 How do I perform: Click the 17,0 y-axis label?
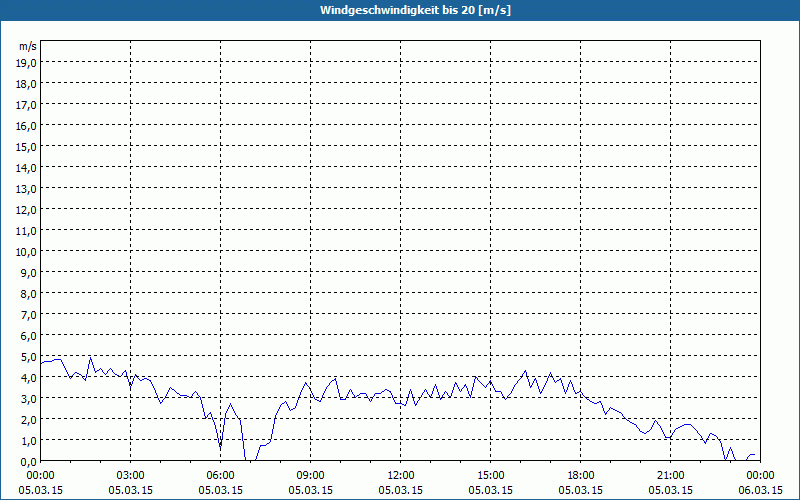[x=27, y=105]
